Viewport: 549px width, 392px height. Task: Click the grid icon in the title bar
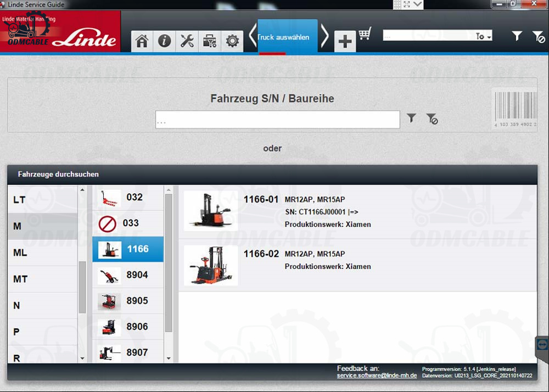pos(397,4)
